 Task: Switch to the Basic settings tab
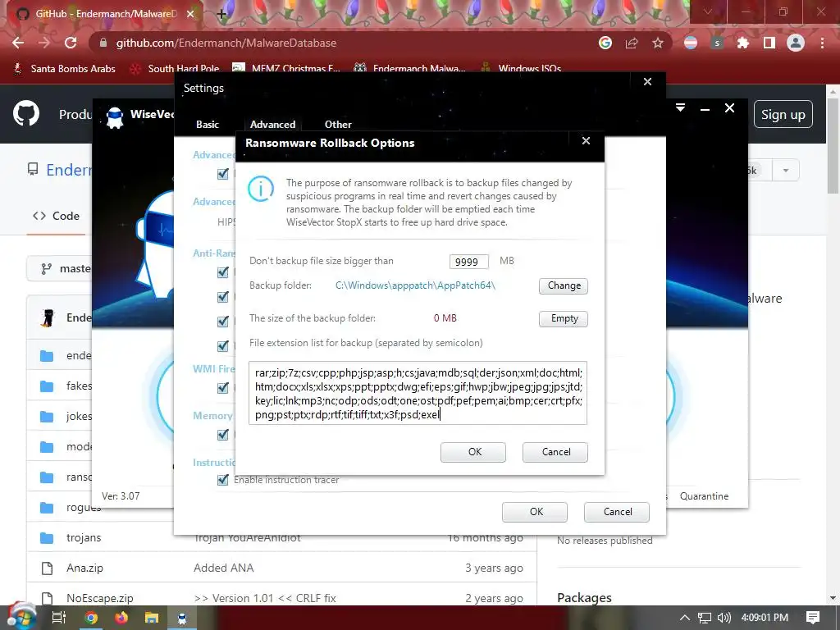208,125
